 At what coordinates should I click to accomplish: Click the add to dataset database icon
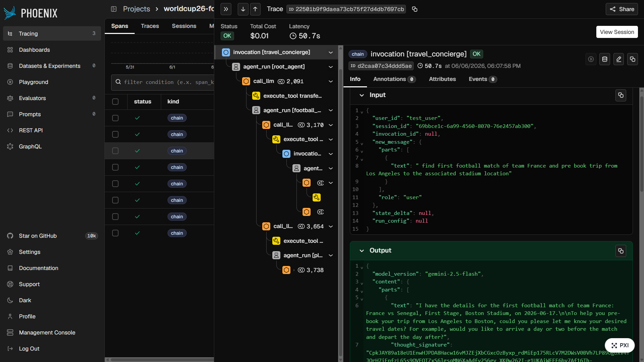pyautogui.click(x=605, y=59)
